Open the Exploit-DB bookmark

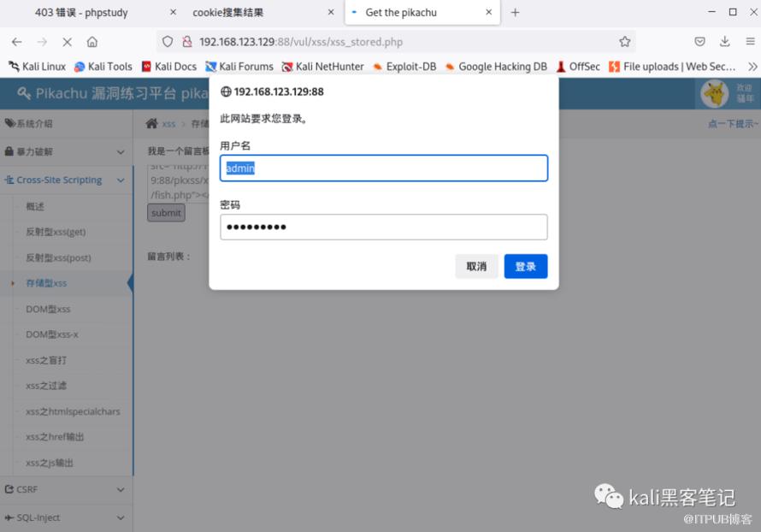click(x=404, y=67)
